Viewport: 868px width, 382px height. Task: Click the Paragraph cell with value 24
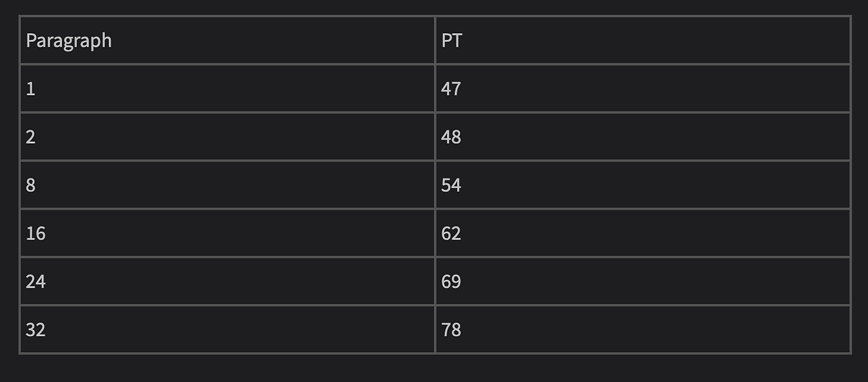(x=227, y=281)
